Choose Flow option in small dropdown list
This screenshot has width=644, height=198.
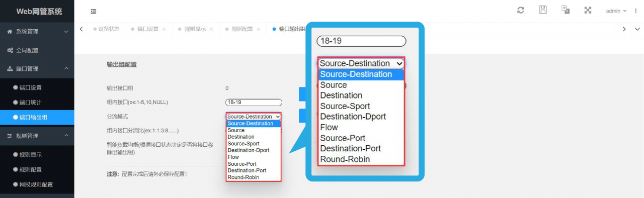(254, 157)
